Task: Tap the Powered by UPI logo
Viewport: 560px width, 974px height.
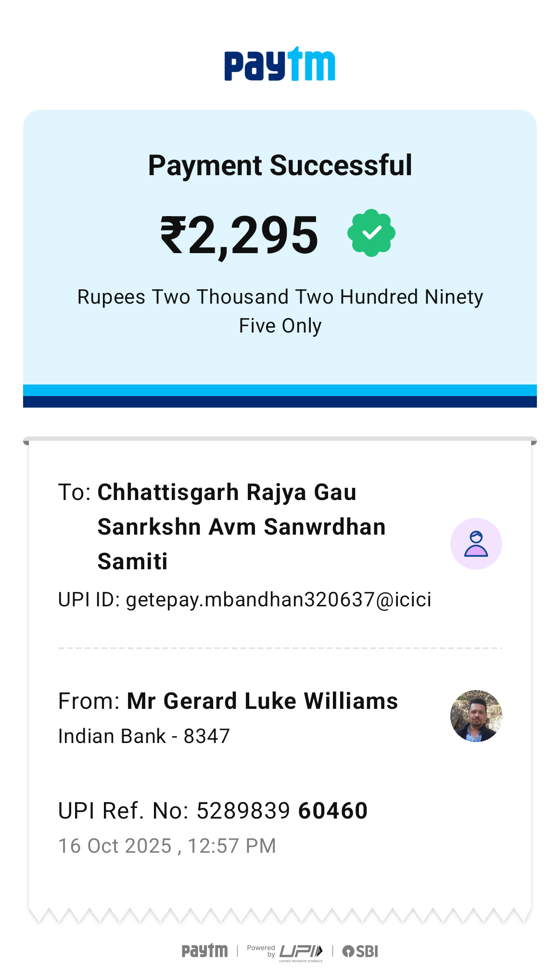Action: [x=285, y=952]
